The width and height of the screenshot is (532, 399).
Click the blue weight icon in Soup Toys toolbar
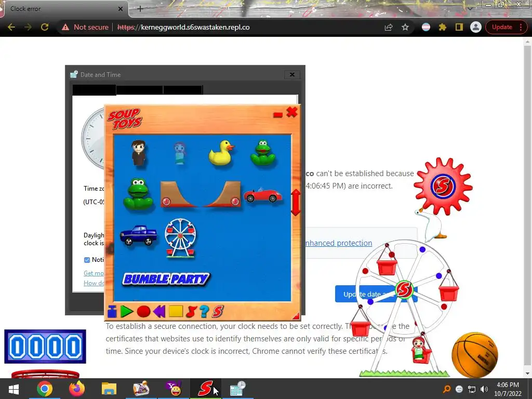pos(112,311)
